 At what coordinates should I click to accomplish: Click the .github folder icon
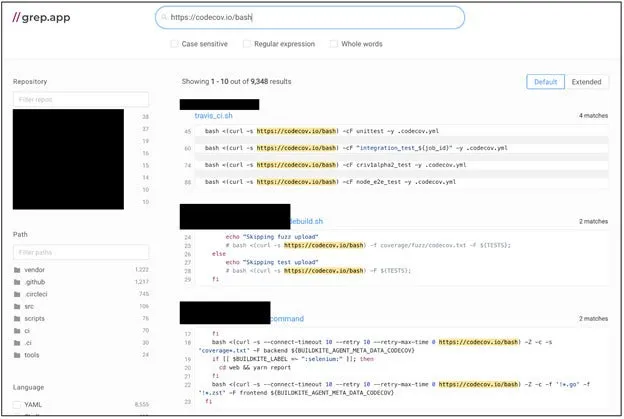coord(17,282)
